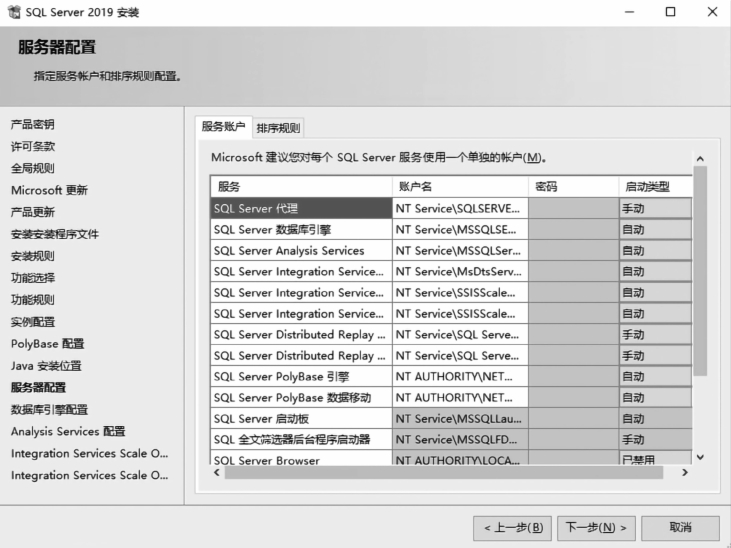731x548 pixels.
Task: Click 功能选择 step in sidebar
Action: pos(33,278)
